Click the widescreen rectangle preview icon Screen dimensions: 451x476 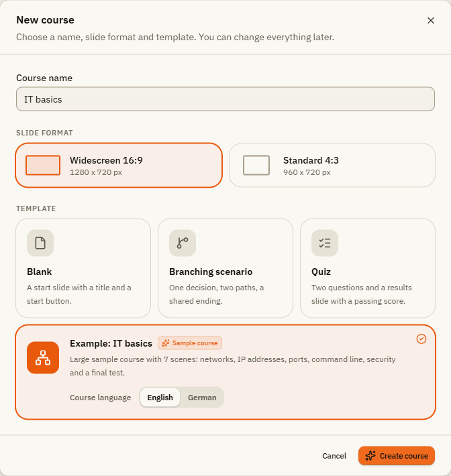[x=43, y=165]
